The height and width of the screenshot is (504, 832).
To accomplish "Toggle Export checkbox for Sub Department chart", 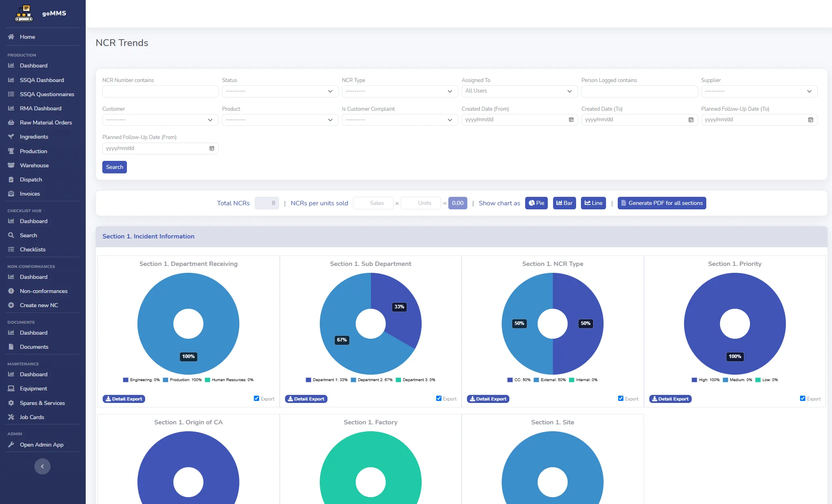I will [439, 399].
